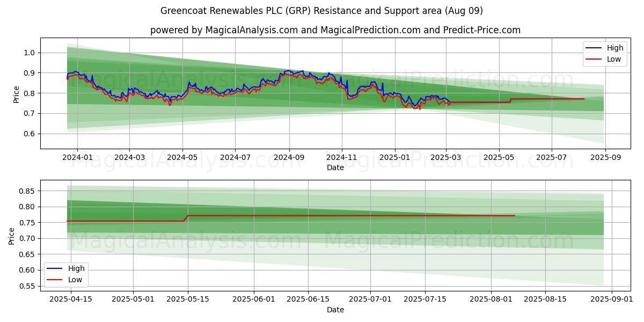The width and height of the screenshot is (644, 322).
Task: Click the '0.80' y-axis label in bottom chart
Action: click(27, 207)
